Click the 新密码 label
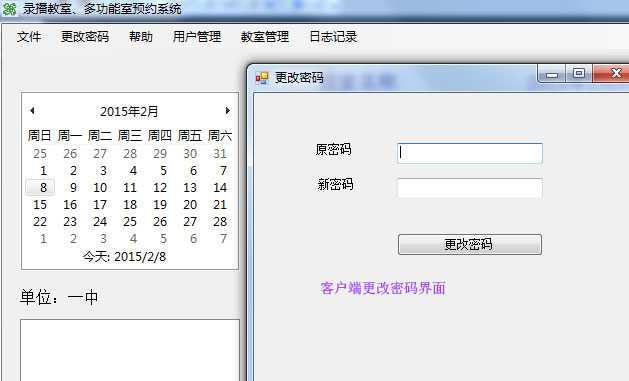This screenshot has width=629, height=381. tap(335, 184)
